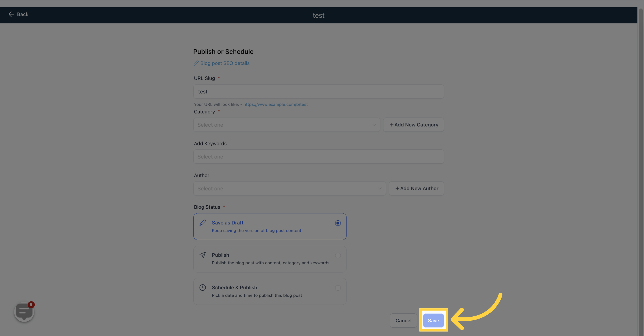Expand the Author chevron arrow
The width and height of the screenshot is (644, 336).
click(380, 188)
